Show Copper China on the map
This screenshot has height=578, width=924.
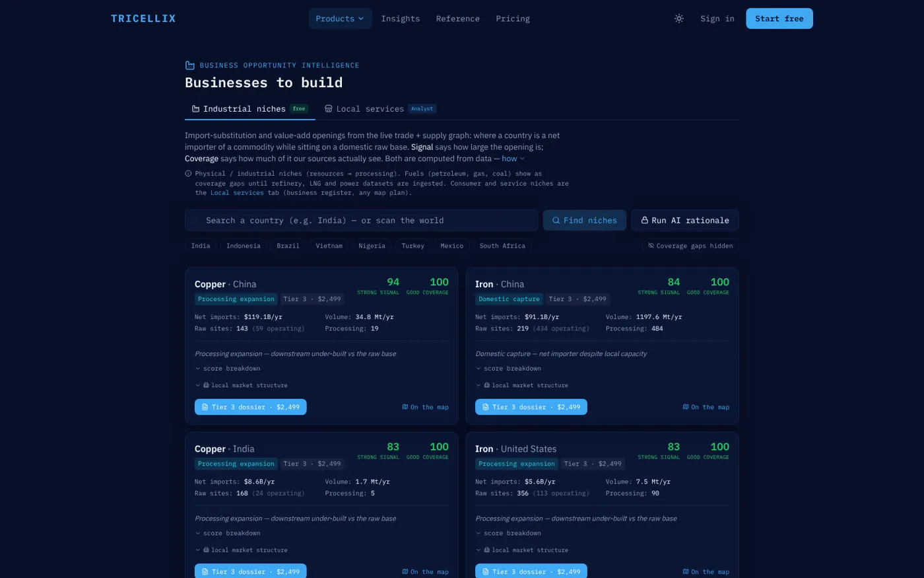coord(426,407)
